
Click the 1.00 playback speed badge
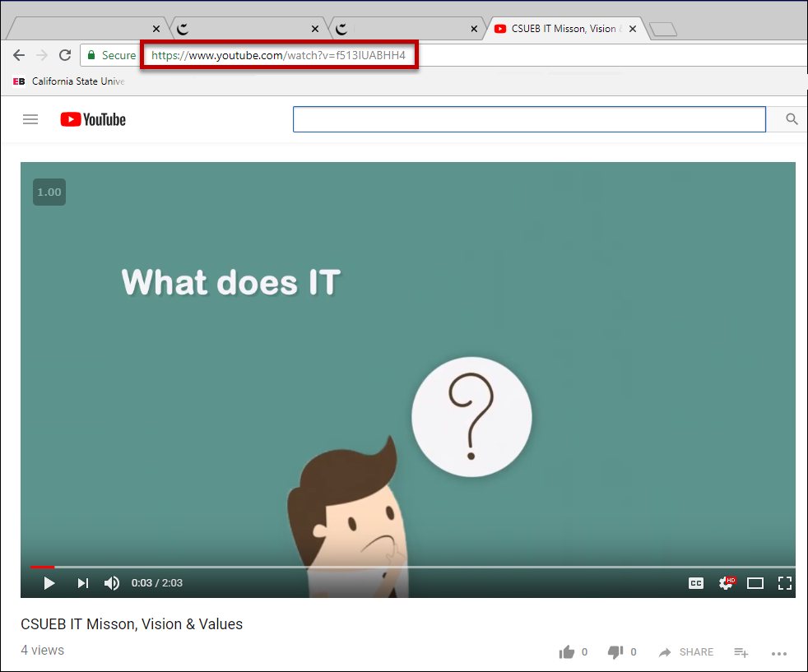pyautogui.click(x=49, y=192)
